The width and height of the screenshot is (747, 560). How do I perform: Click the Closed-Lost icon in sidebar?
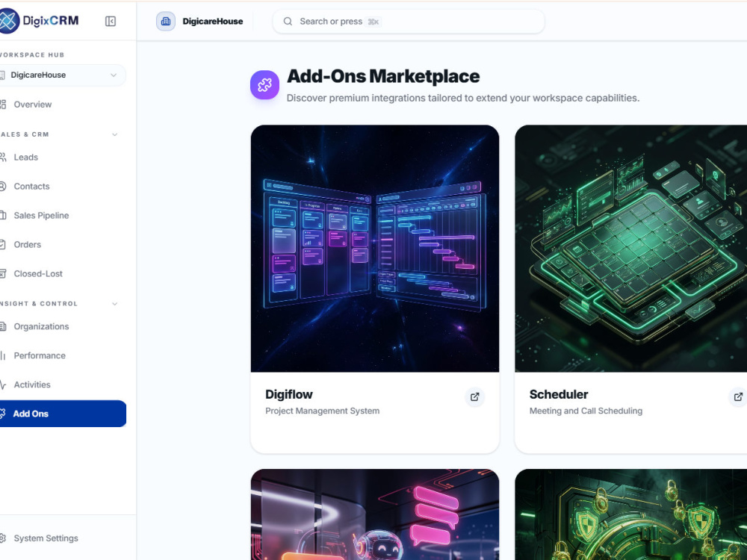tap(3, 274)
